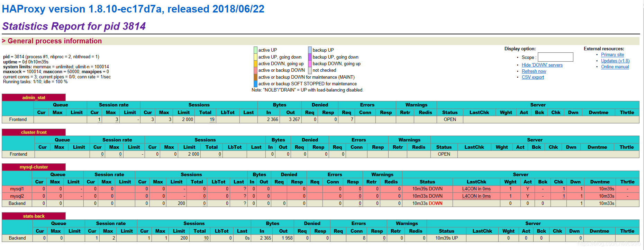This screenshot has height=250, width=644.
Task: Click Backend row name in mysql-cluster
Action: [x=17, y=204]
